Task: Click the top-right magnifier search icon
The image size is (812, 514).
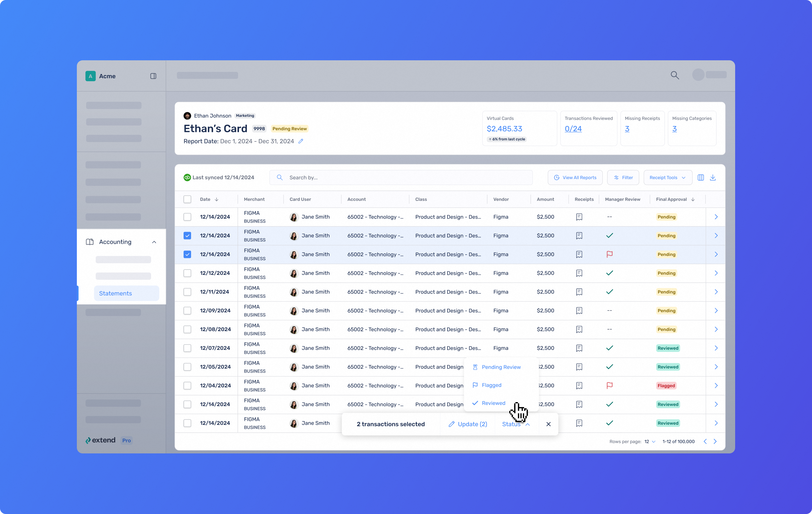Action: pyautogui.click(x=675, y=75)
